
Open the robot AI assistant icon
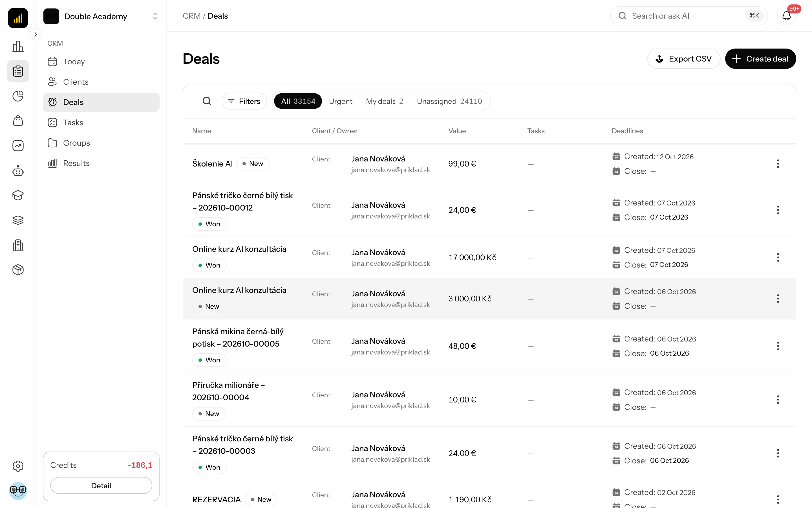click(18, 171)
